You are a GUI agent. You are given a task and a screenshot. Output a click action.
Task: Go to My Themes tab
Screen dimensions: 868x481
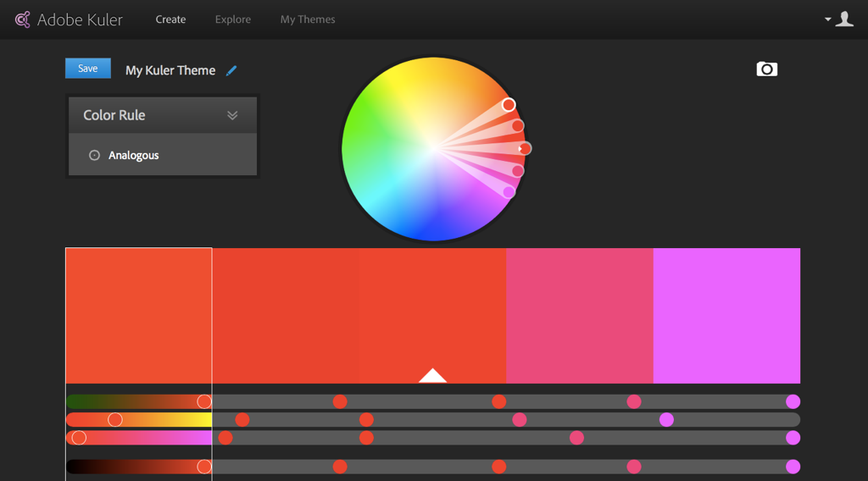click(308, 19)
